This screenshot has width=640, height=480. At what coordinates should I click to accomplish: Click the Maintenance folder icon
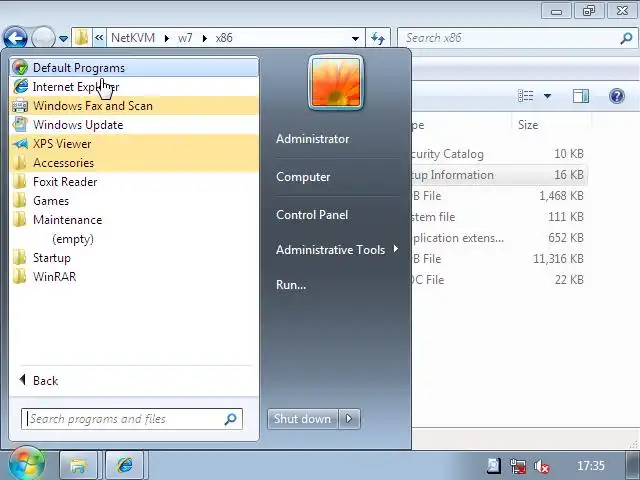19,220
